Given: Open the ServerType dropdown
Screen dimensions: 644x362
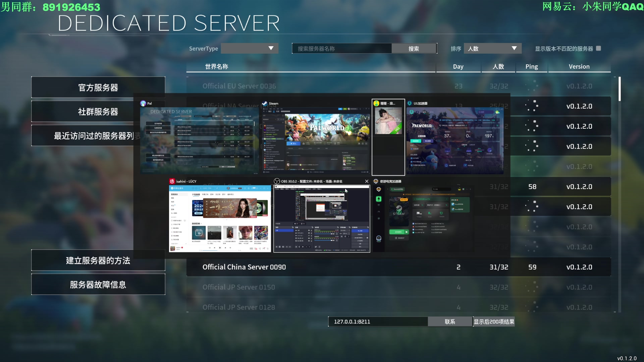Looking at the screenshot, I should click(250, 49).
